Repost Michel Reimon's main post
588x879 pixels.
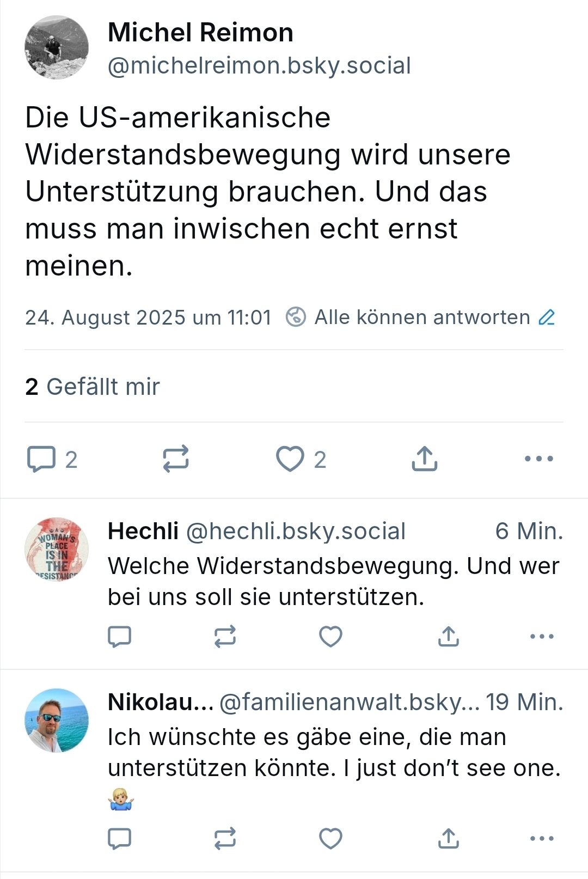click(x=176, y=459)
